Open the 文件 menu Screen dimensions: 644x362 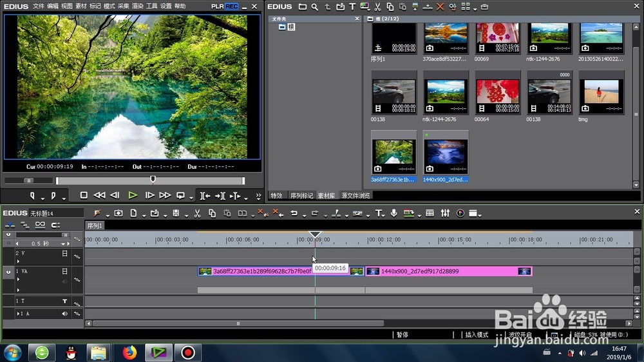(38, 6)
